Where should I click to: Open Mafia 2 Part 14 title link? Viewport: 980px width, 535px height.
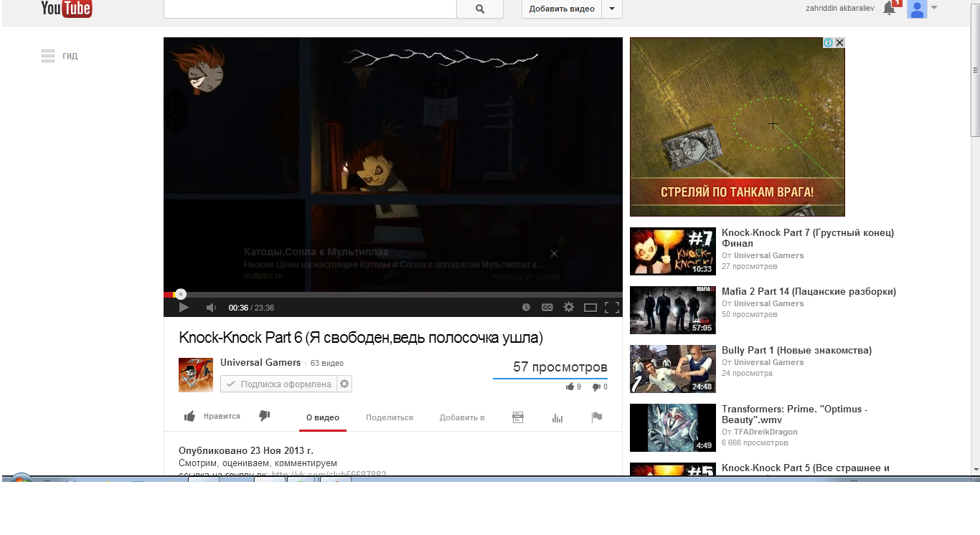tap(809, 292)
